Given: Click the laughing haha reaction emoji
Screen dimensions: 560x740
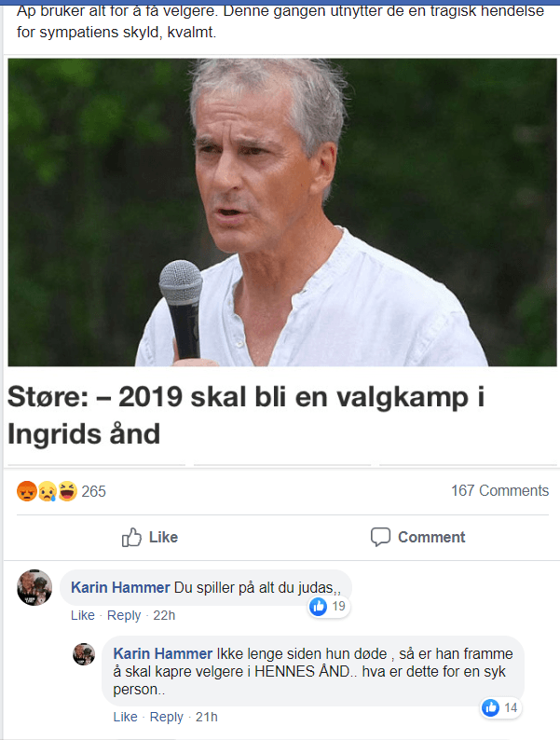Looking at the screenshot, I should pos(67,491).
